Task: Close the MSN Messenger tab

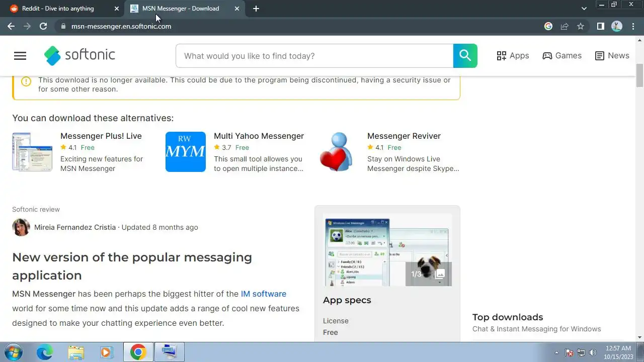Action: coord(237,9)
